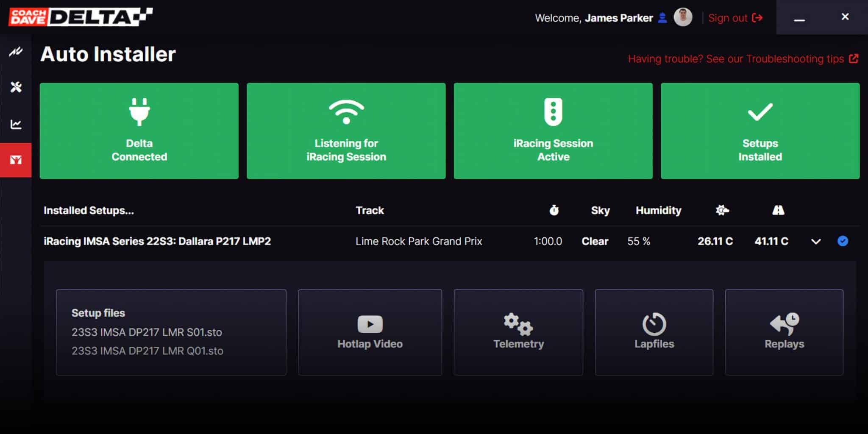
Task: Click the stopwatch lap time column icon
Action: [554, 210]
